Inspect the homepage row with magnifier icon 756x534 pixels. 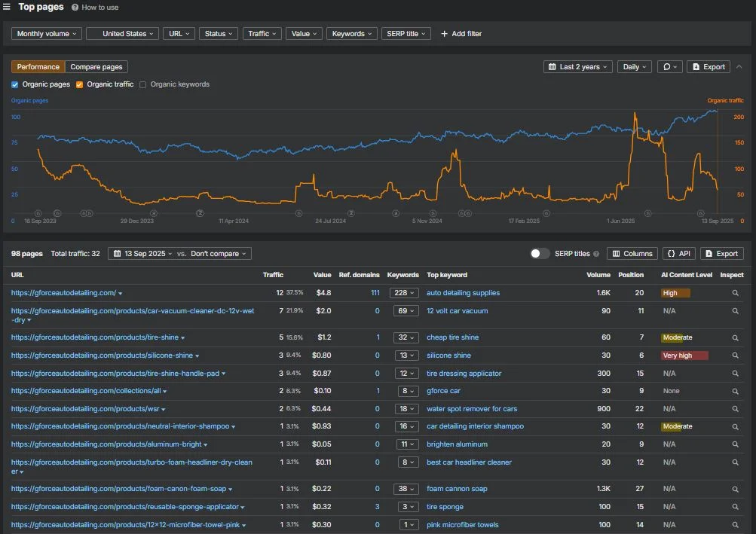735,293
